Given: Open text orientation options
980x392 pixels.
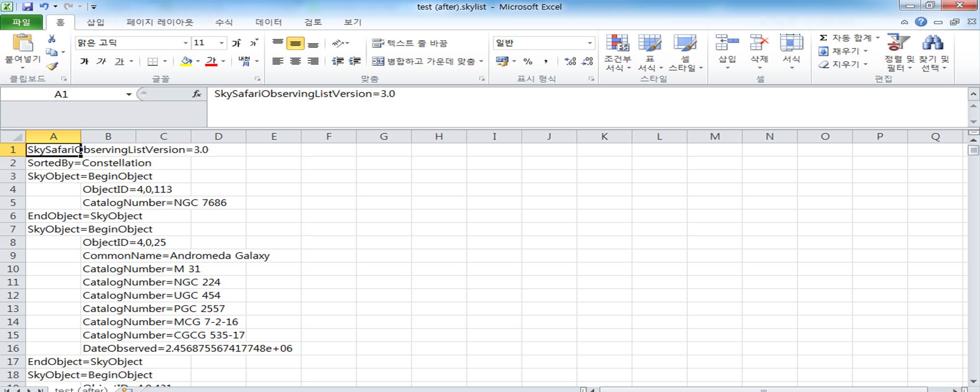Looking at the screenshot, I should click(340, 43).
